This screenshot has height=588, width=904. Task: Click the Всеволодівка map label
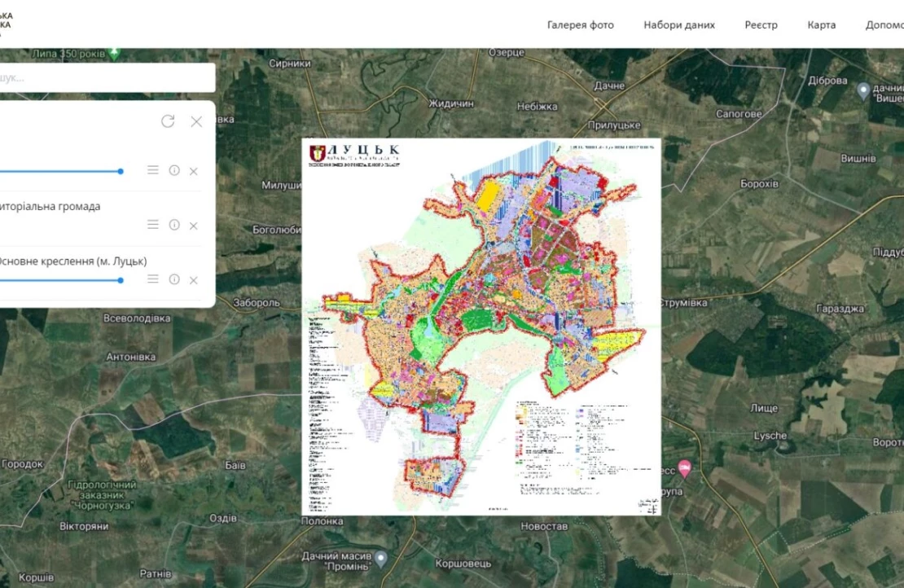137,318
